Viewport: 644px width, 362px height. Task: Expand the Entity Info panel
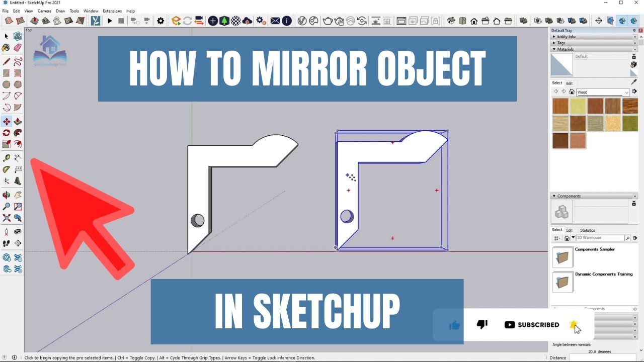coord(594,37)
